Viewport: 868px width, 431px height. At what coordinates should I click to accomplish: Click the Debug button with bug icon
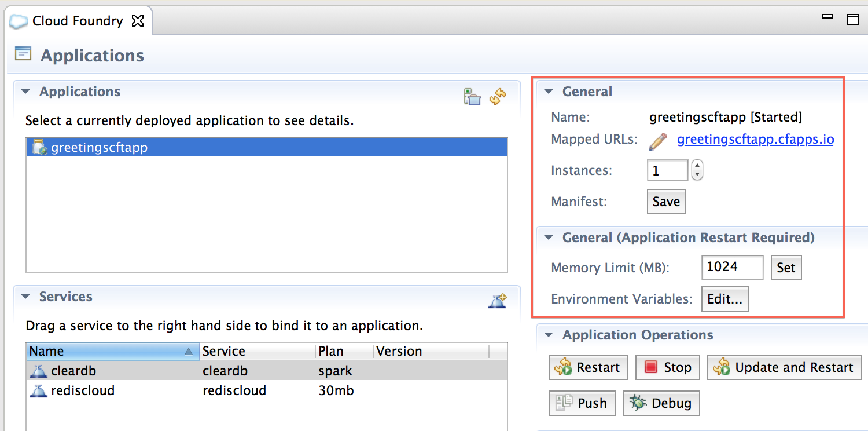(661, 403)
